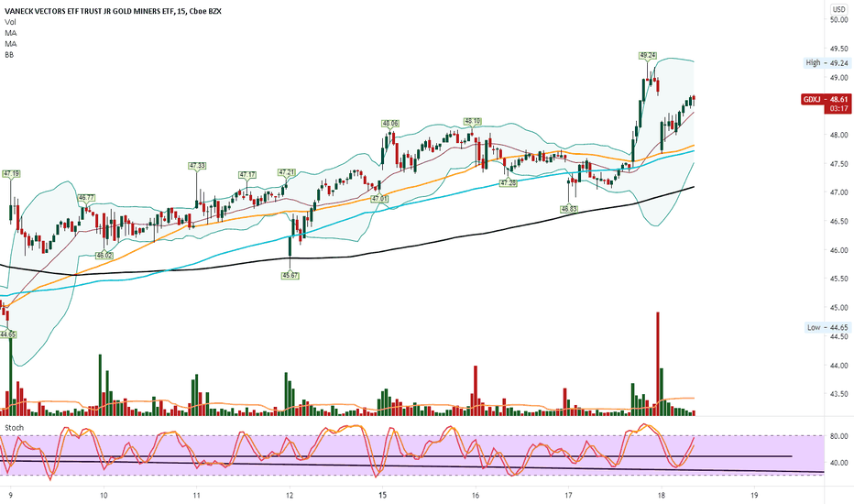Click the 46.02 low marker
854x504 pixels.
click(104, 255)
